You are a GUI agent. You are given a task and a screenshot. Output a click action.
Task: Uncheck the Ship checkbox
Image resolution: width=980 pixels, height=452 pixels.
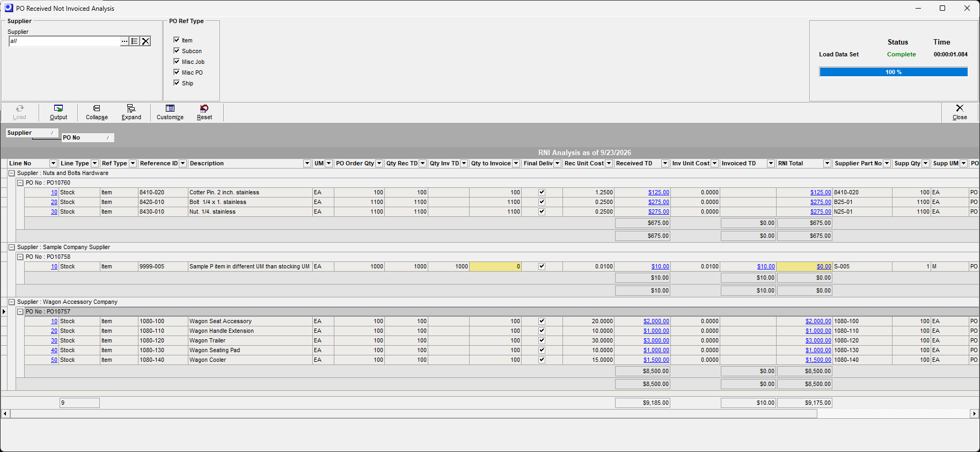pyautogui.click(x=177, y=83)
